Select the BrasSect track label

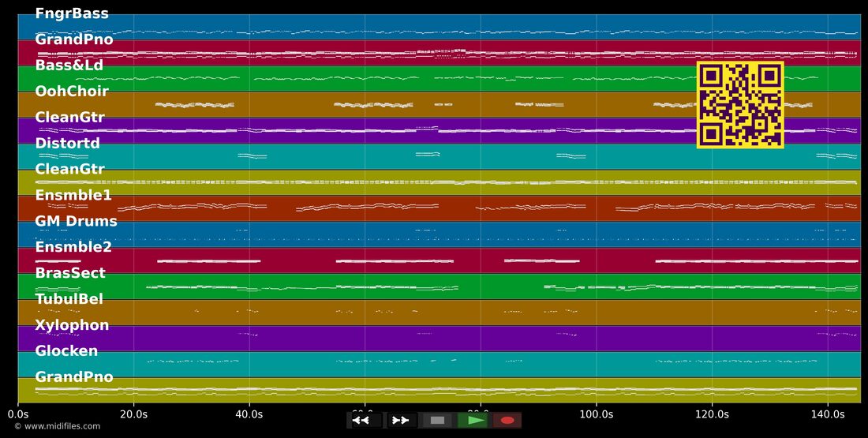coord(70,272)
